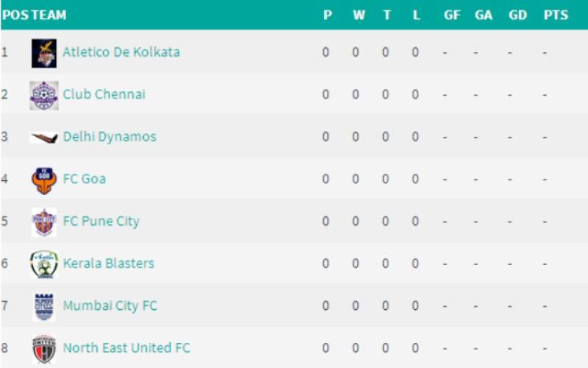
Task: Open Kerala Blasters team link
Action: 108,263
